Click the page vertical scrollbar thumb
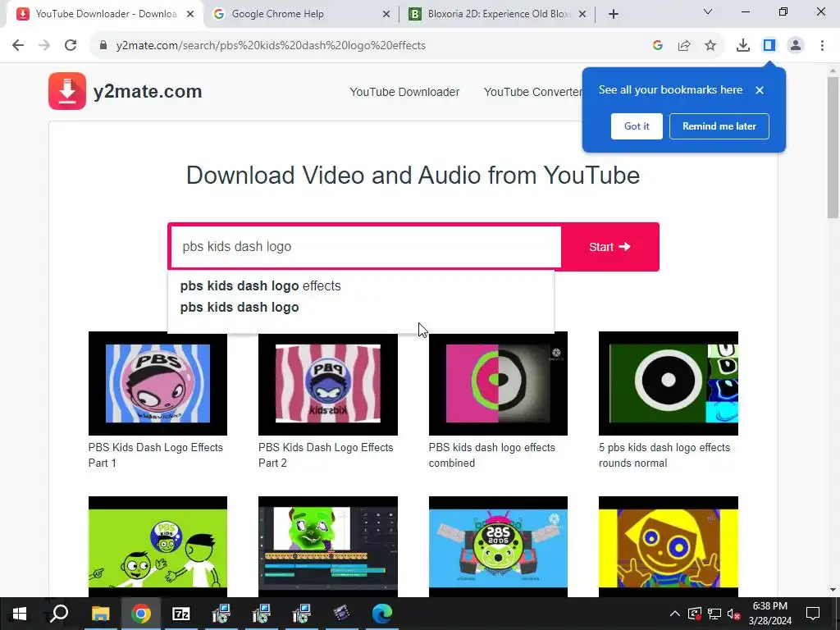The height and width of the screenshot is (630, 840). coord(833,148)
